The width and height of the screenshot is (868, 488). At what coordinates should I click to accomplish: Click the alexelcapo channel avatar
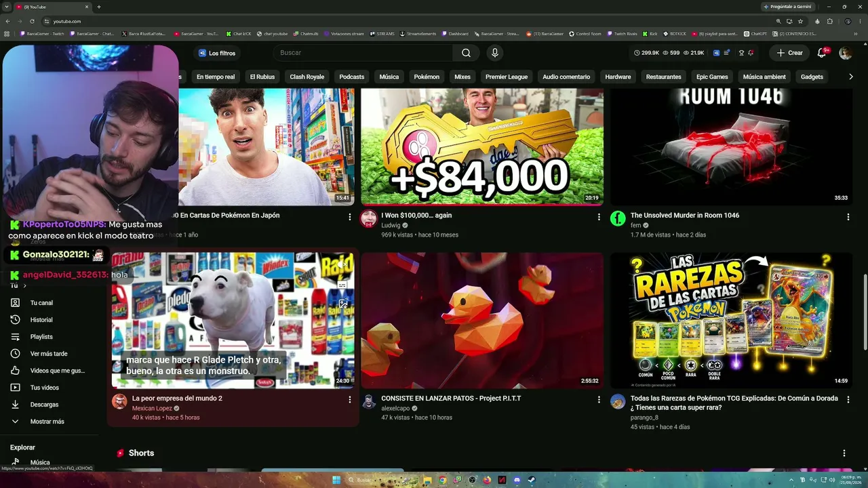pyautogui.click(x=369, y=401)
